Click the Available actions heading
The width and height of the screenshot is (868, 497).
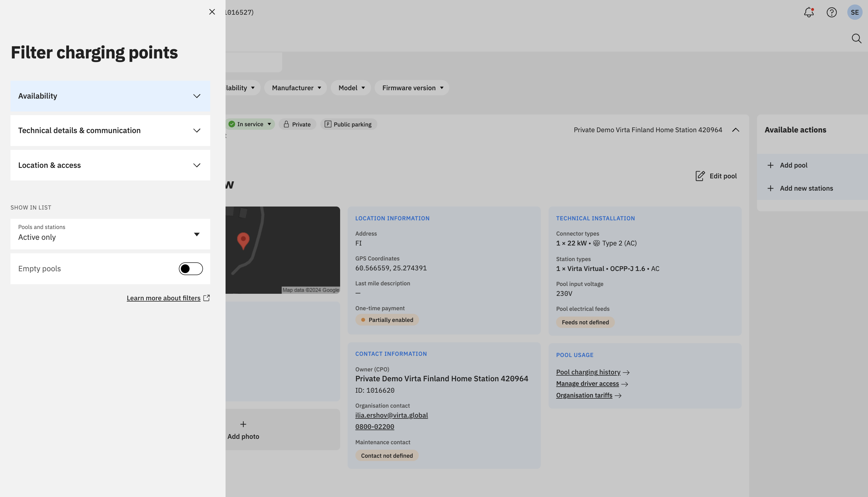(x=795, y=130)
